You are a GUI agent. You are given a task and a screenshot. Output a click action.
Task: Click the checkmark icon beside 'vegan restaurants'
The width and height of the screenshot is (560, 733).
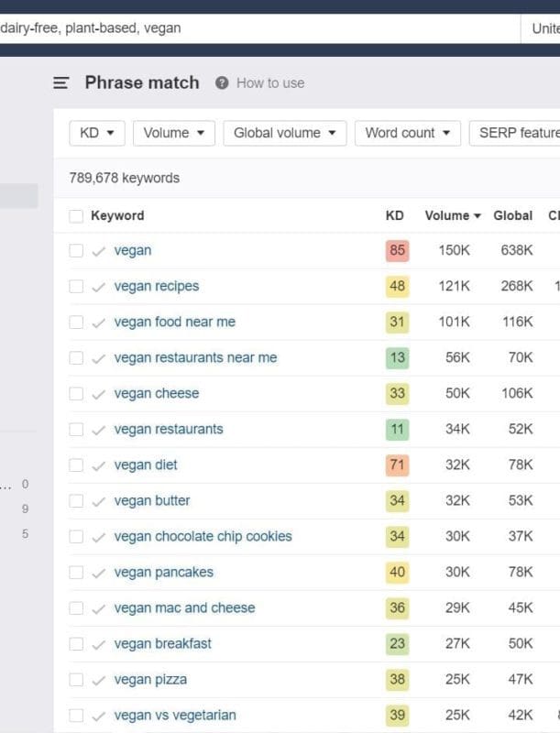pyautogui.click(x=98, y=429)
